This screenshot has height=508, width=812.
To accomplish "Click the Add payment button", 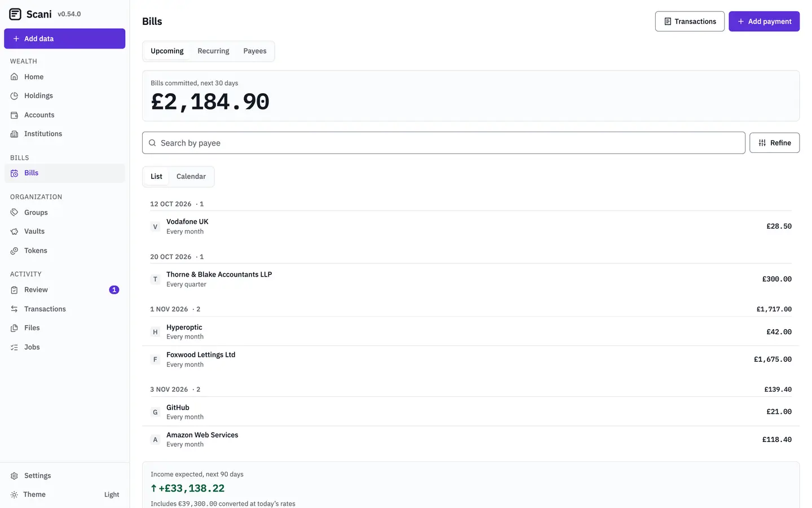I will (x=764, y=21).
